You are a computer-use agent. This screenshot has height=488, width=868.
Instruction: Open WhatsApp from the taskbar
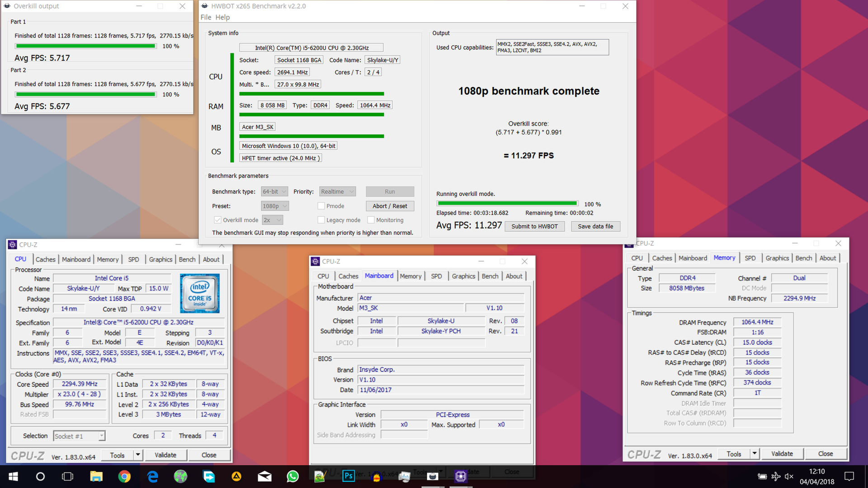click(293, 476)
